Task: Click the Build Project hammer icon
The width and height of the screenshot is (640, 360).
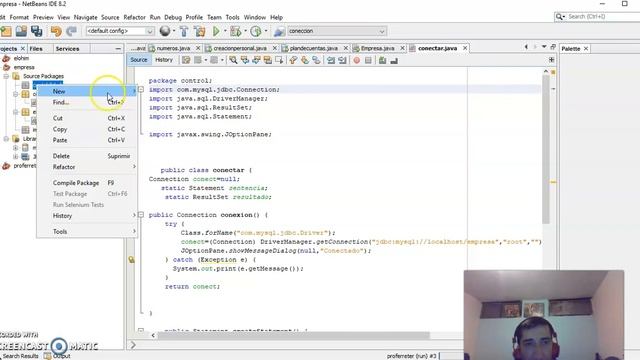Action: click(184, 31)
